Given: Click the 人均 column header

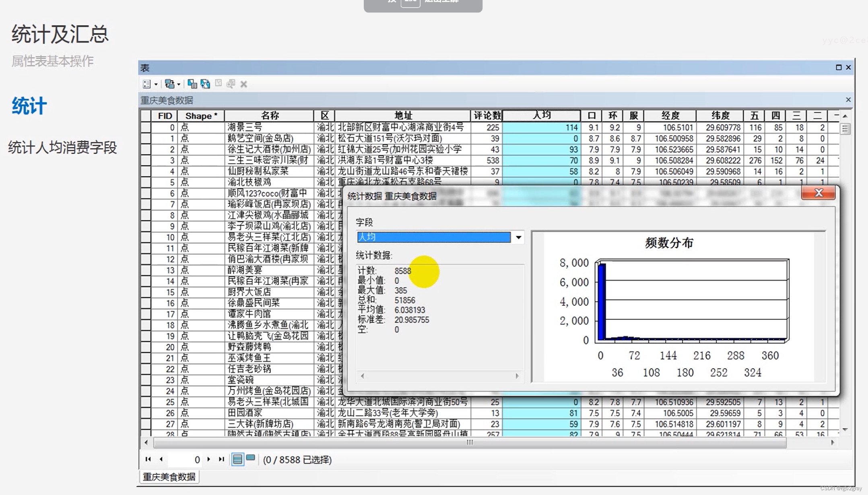Looking at the screenshot, I should (541, 115).
